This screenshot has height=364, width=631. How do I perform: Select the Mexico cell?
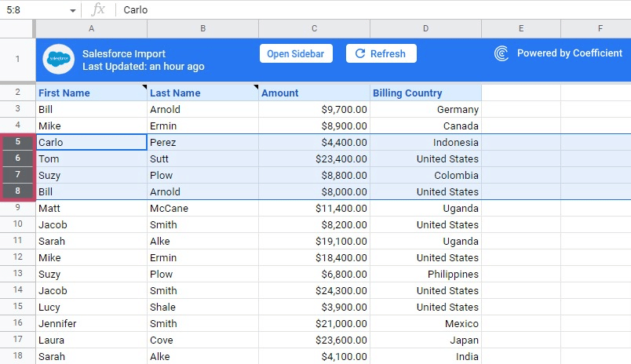(x=425, y=324)
